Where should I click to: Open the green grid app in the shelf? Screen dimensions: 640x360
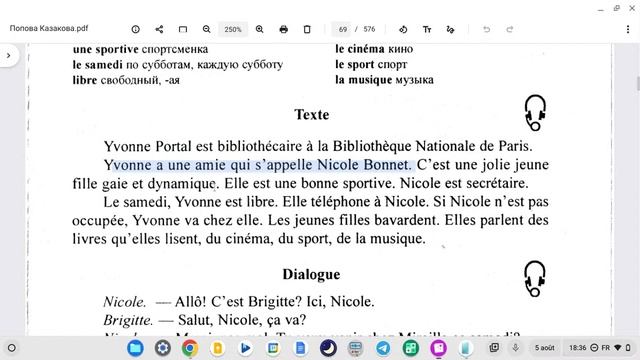411,348
